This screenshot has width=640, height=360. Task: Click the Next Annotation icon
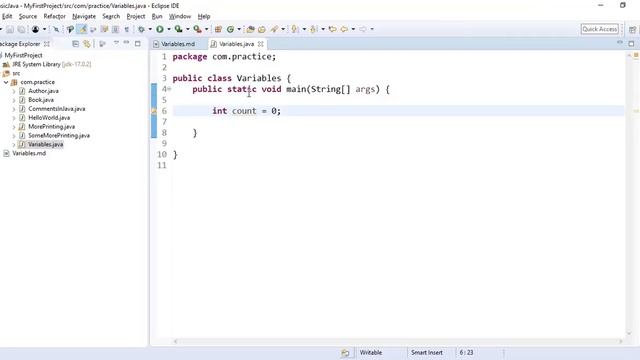pos(295,29)
